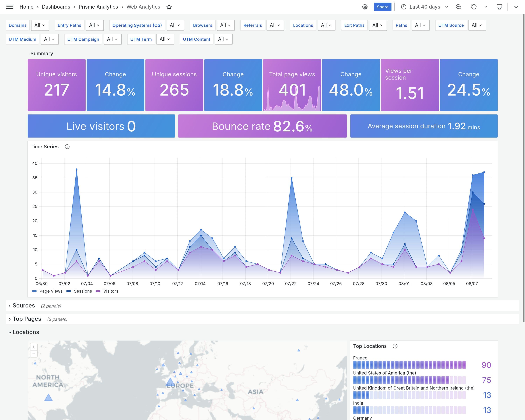Zoom in on the locations map
The image size is (525, 420).
pos(34,347)
